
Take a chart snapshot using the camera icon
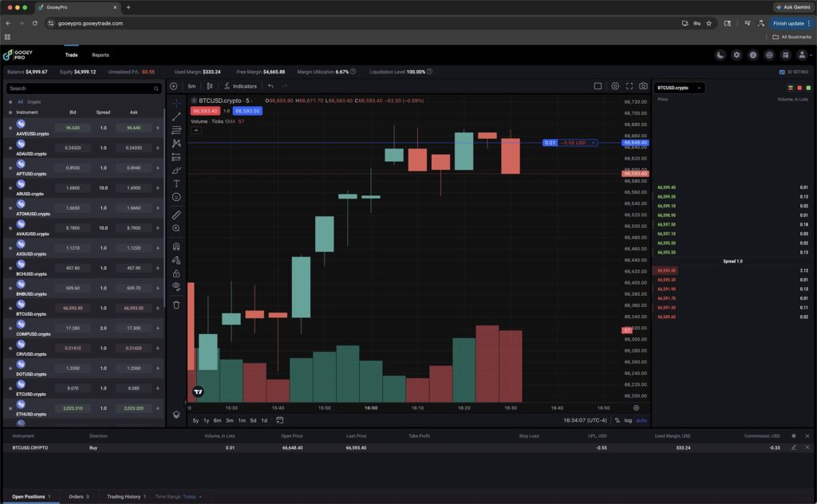642,86
